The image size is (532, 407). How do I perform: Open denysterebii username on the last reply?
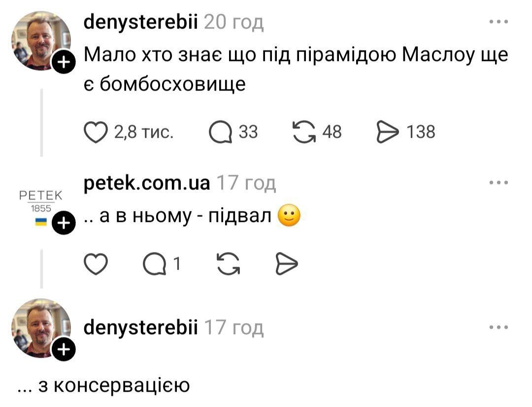(x=141, y=327)
